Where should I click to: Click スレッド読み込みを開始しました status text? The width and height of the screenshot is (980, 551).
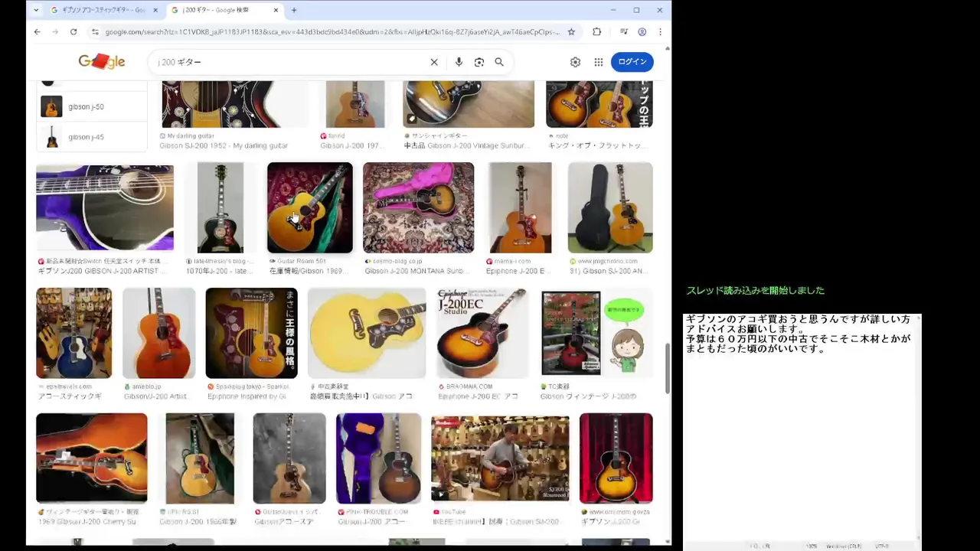coord(756,291)
